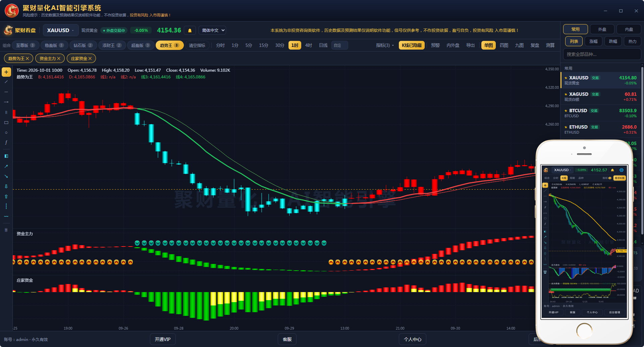The image size is (644, 347).
Task: Select the hollow up arrow marker tool
Action: coord(6,196)
